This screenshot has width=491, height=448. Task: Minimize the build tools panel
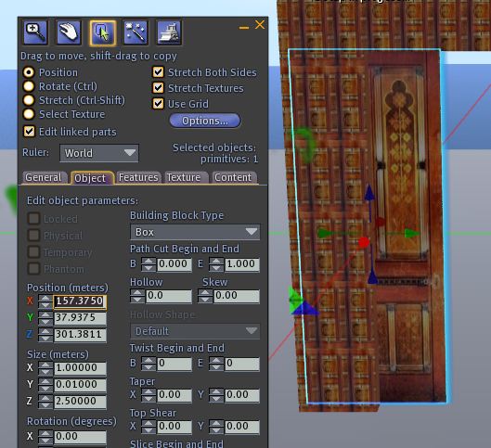(x=244, y=28)
